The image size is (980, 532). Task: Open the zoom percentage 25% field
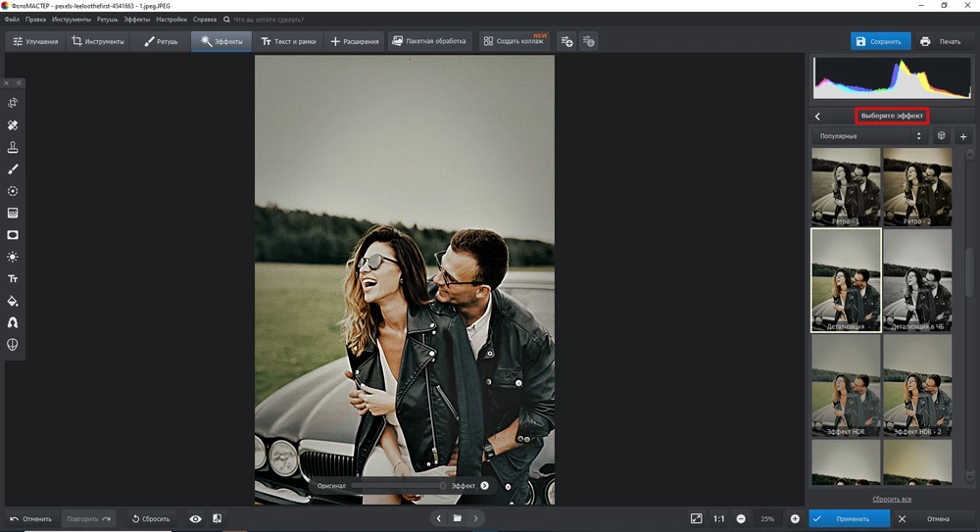point(767,518)
